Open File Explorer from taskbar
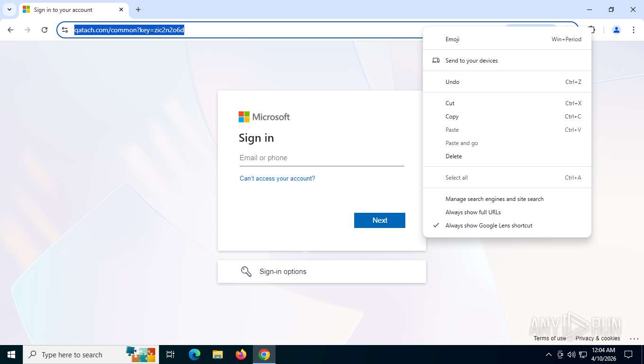The height and width of the screenshot is (364, 644). 217,355
